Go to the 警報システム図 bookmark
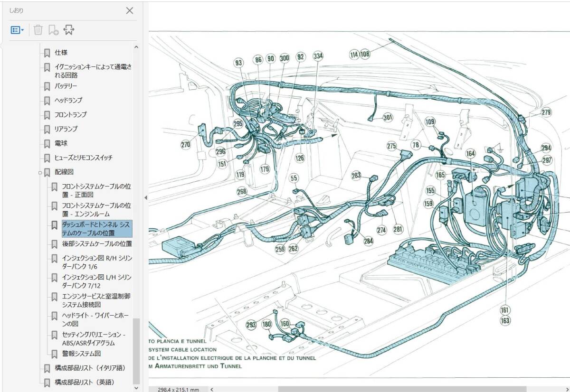The image size is (570, 392). pos(81,354)
